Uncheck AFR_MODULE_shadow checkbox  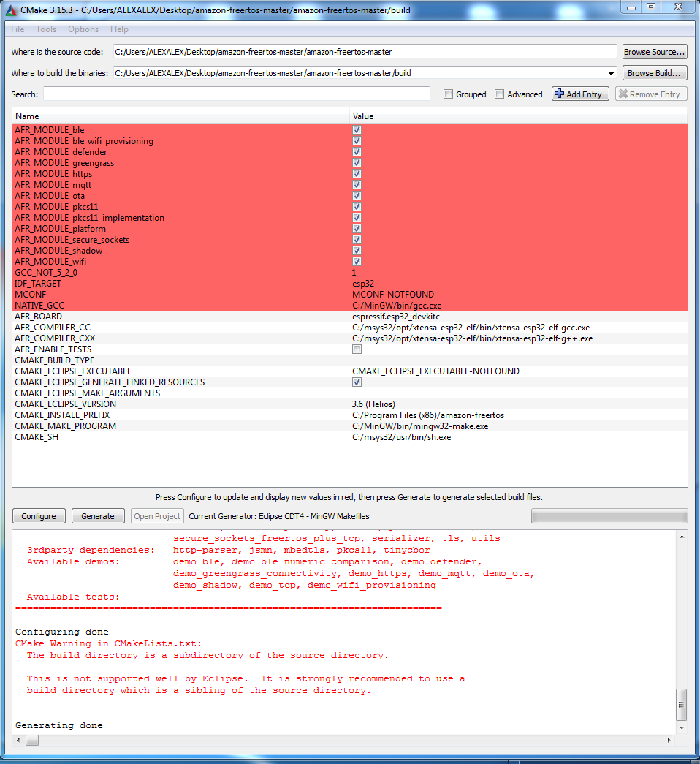point(357,251)
